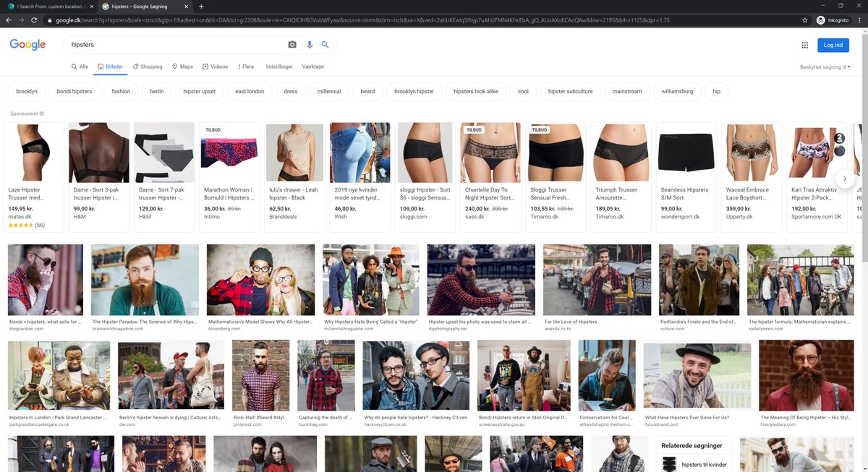Screen dimensions: 868x472
Task: Open Seamless Hipsters wondersport.dk product
Action: [x=686, y=177]
